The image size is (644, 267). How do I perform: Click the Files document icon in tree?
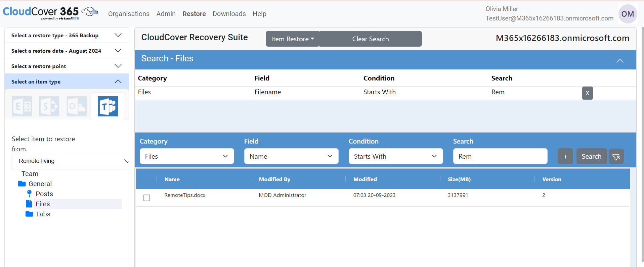click(x=29, y=204)
